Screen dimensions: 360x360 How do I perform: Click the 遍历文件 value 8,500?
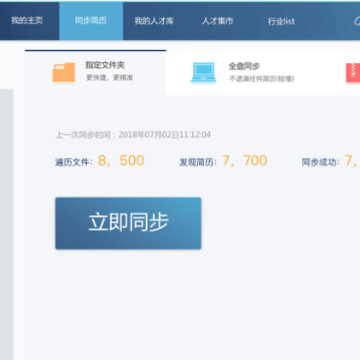click(121, 161)
